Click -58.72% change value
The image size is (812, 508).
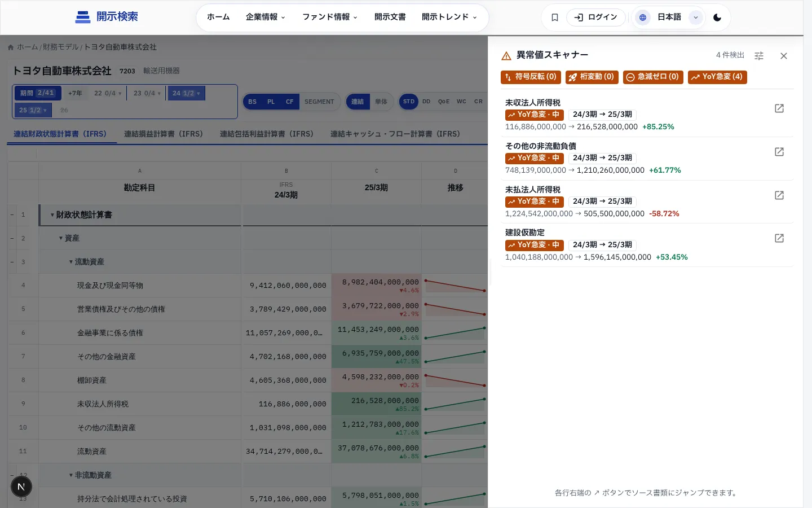click(x=664, y=214)
